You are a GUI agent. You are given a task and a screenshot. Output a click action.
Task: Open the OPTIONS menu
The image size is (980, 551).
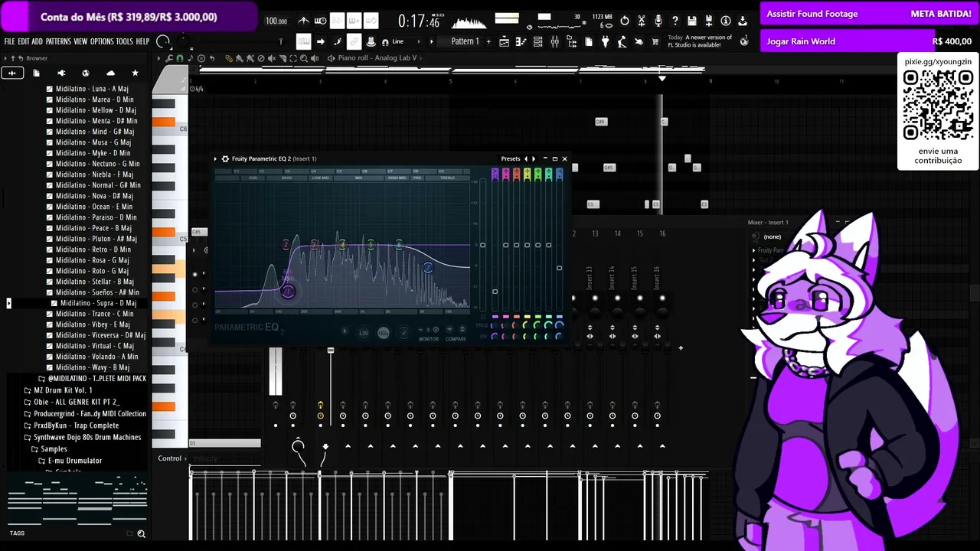[102, 41]
